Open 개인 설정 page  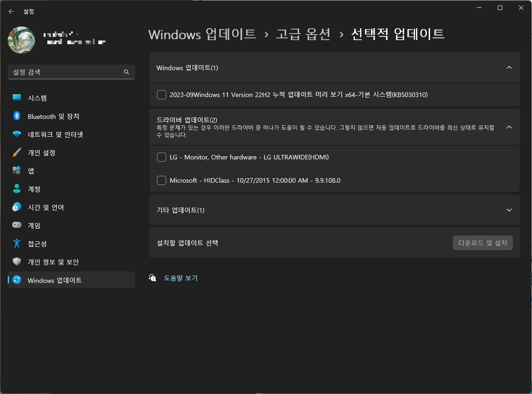(x=71, y=153)
